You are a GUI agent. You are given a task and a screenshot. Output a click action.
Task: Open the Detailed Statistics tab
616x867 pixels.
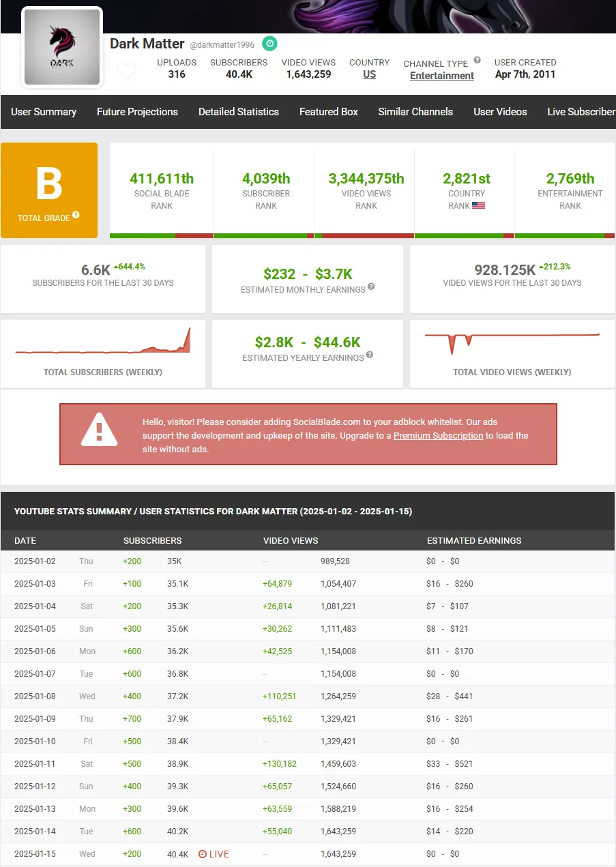pyautogui.click(x=239, y=112)
